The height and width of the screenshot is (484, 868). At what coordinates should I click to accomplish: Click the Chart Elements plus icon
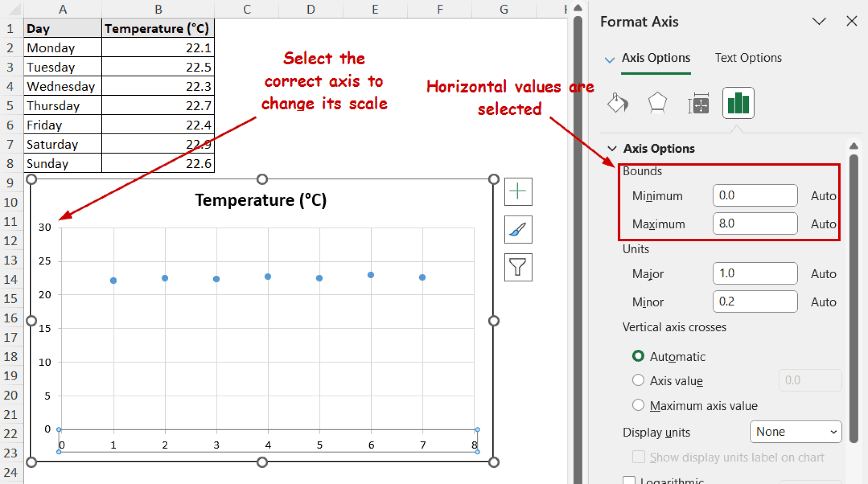point(518,191)
